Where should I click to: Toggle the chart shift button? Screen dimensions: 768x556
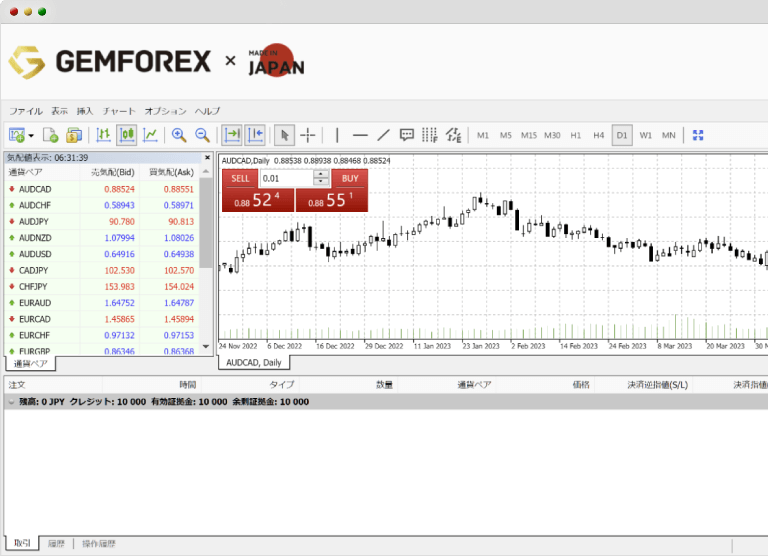click(255, 135)
